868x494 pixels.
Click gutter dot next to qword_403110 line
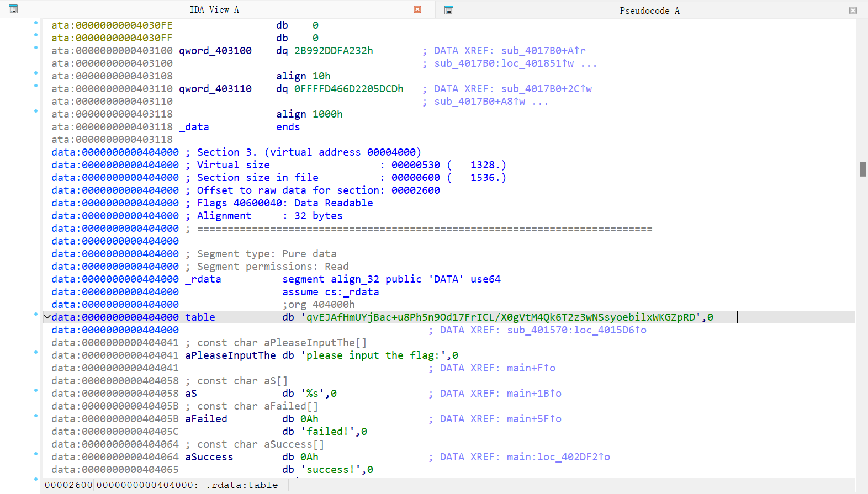[x=36, y=86]
